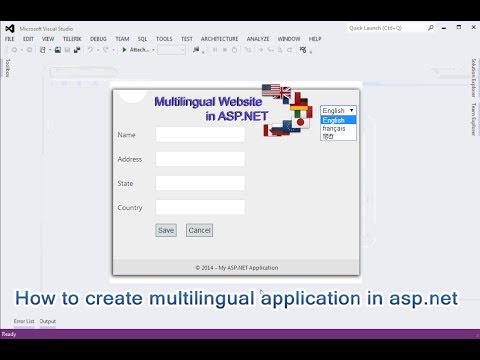Viewport: 480px width, 360px height.
Task: Open the ARCHITECTURE menu
Action: point(219,39)
